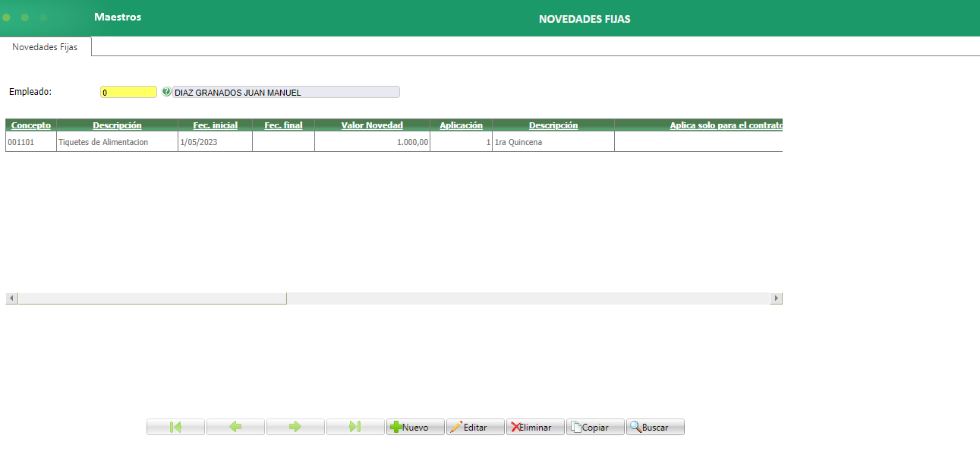Click the Empleado label
The width and height of the screenshot is (980, 461).
pyautogui.click(x=30, y=91)
